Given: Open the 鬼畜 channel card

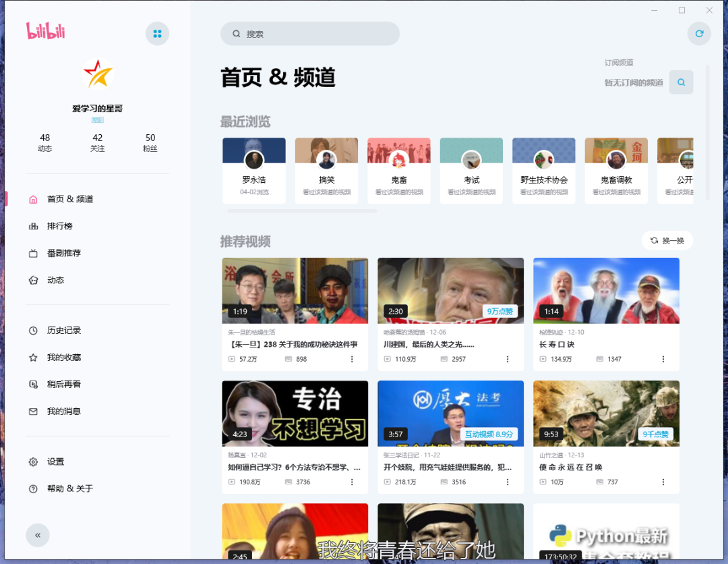Looking at the screenshot, I should (399, 171).
